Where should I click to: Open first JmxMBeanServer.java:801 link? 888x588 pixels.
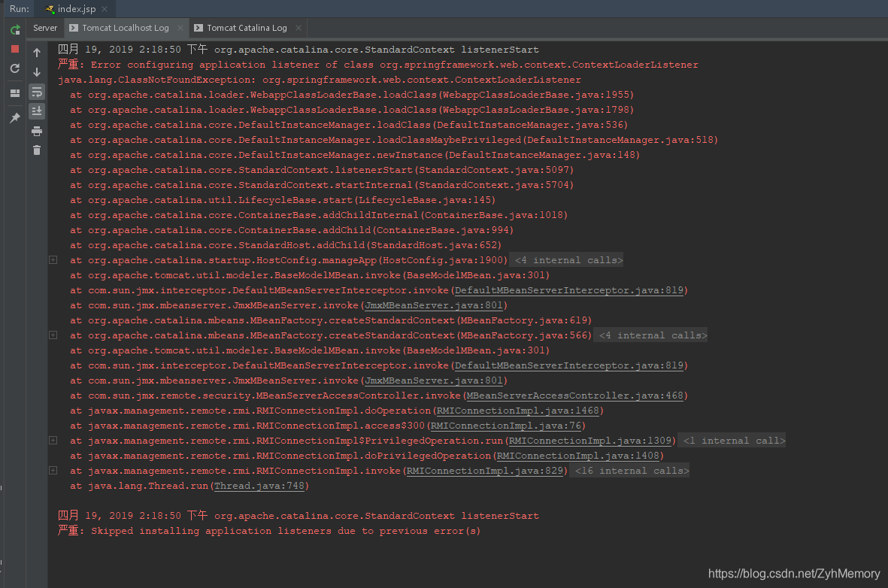tap(434, 305)
